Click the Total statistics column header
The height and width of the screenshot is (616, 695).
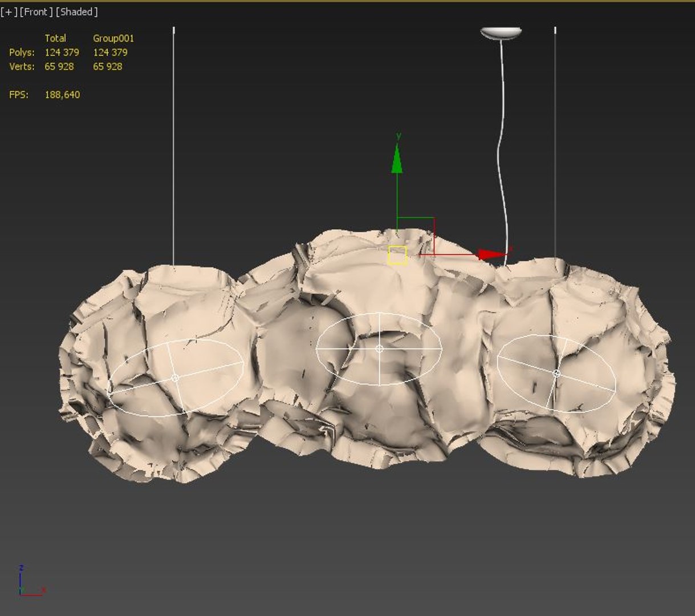tap(55, 38)
